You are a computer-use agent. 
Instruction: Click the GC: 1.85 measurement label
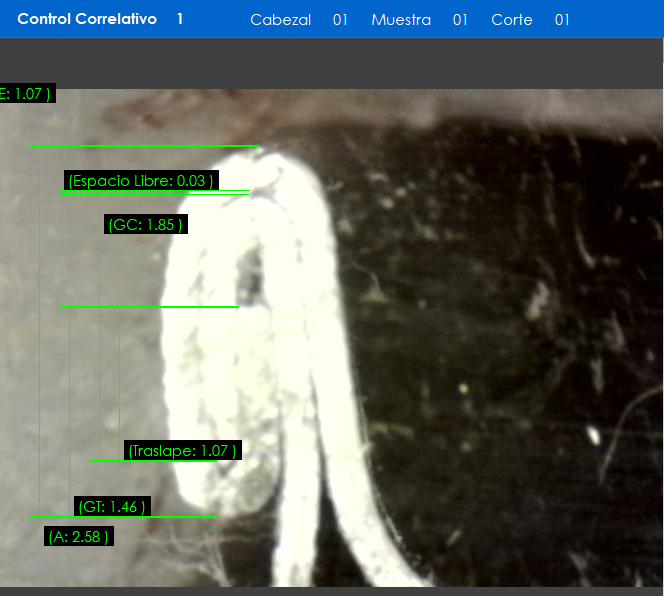click(x=146, y=225)
